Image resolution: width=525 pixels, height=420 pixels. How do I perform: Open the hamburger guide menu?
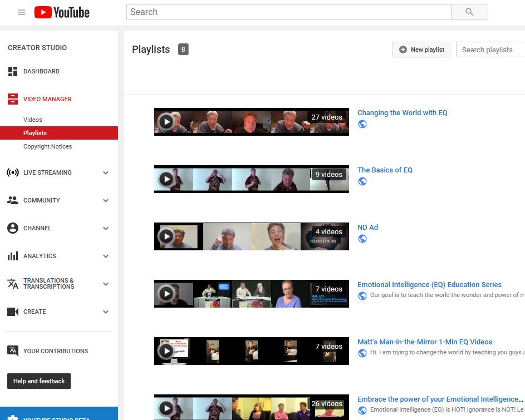pyautogui.click(x=21, y=12)
